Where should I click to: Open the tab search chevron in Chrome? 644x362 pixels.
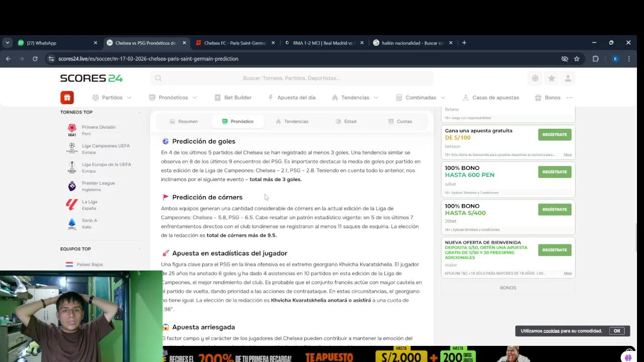click(7, 43)
